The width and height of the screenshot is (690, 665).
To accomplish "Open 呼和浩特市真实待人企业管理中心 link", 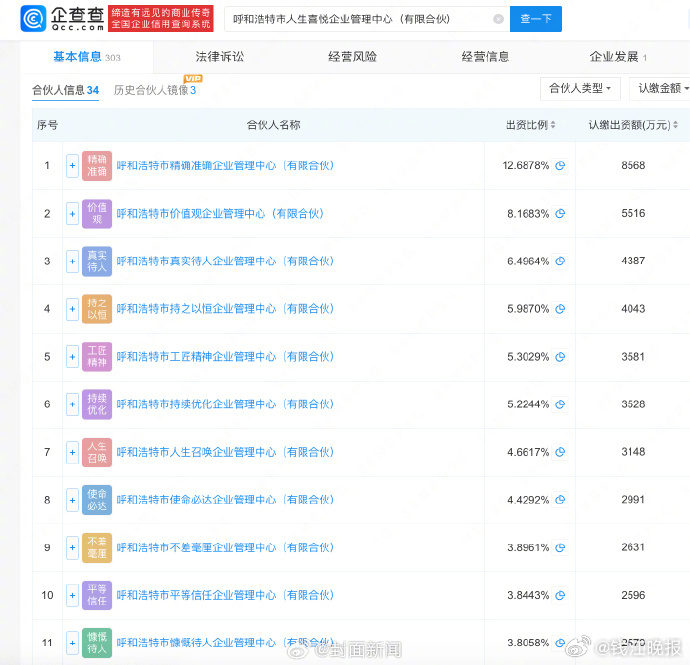I will point(225,261).
